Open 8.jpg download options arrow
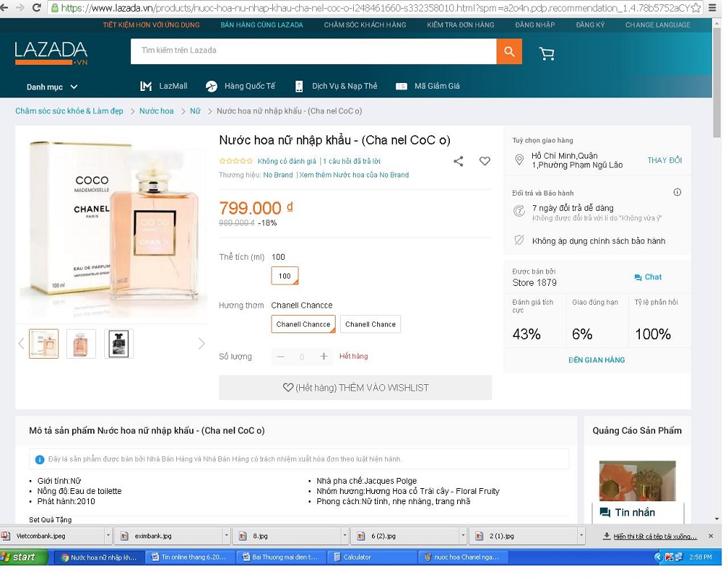The image size is (728, 582). [344, 535]
